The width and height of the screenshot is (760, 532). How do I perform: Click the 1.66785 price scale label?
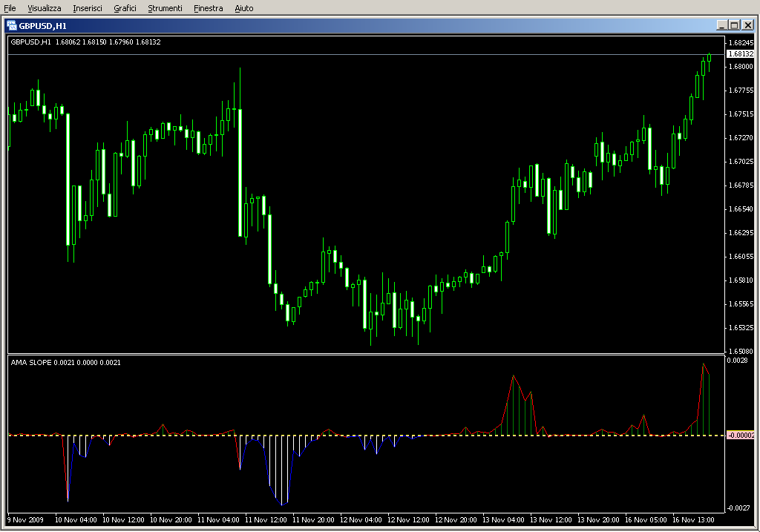[741, 185]
